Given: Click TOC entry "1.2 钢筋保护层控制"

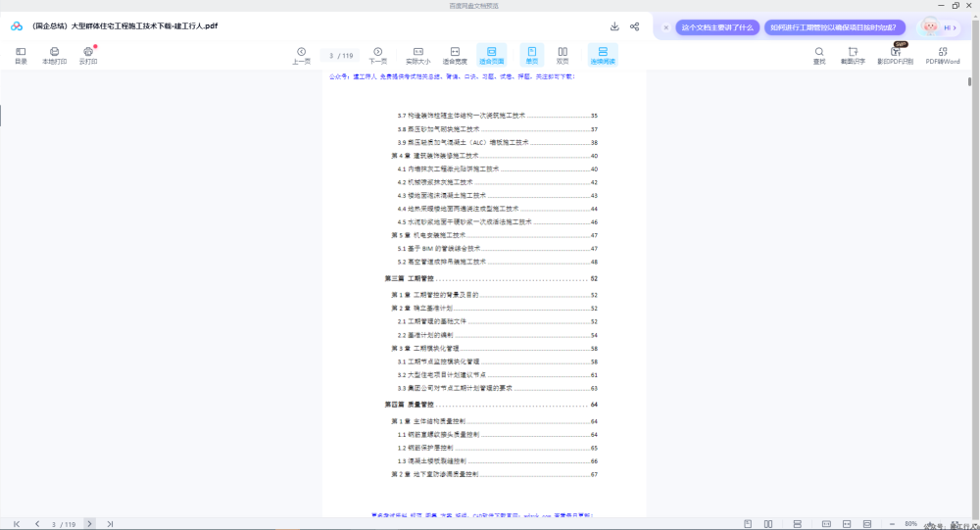Looking at the screenshot, I should click(x=498, y=448).
